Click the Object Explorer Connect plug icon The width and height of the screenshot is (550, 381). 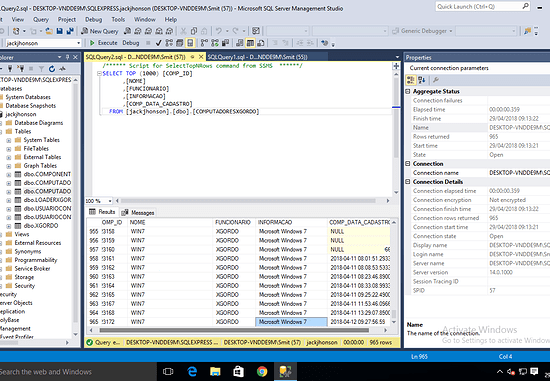click(x=10, y=69)
